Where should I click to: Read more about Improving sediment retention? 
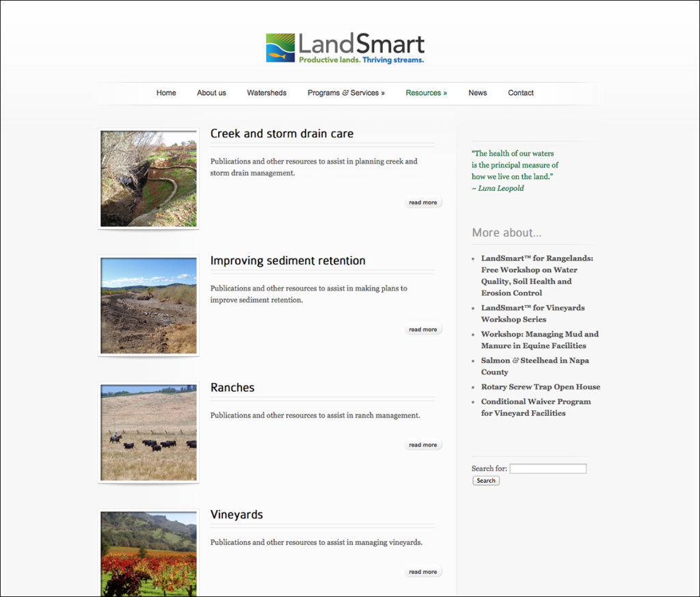(422, 329)
